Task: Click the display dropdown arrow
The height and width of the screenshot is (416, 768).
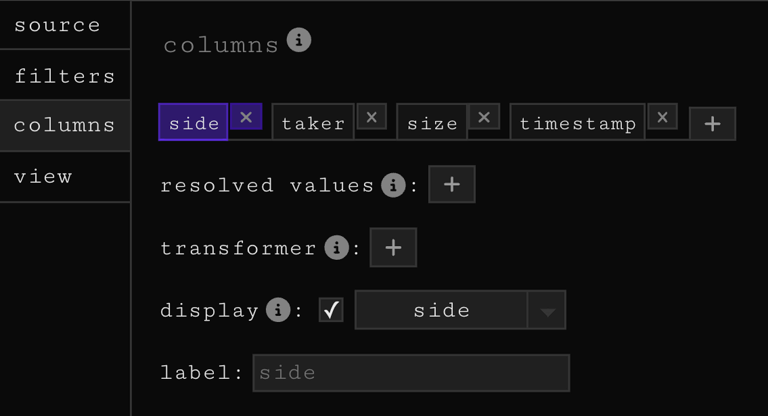Action: [546, 311]
